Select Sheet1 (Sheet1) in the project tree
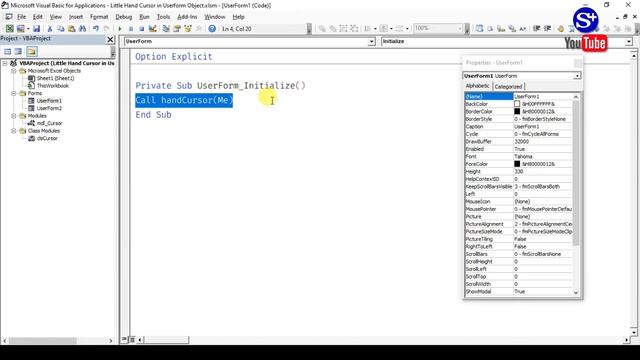640x360 pixels. pos(55,78)
